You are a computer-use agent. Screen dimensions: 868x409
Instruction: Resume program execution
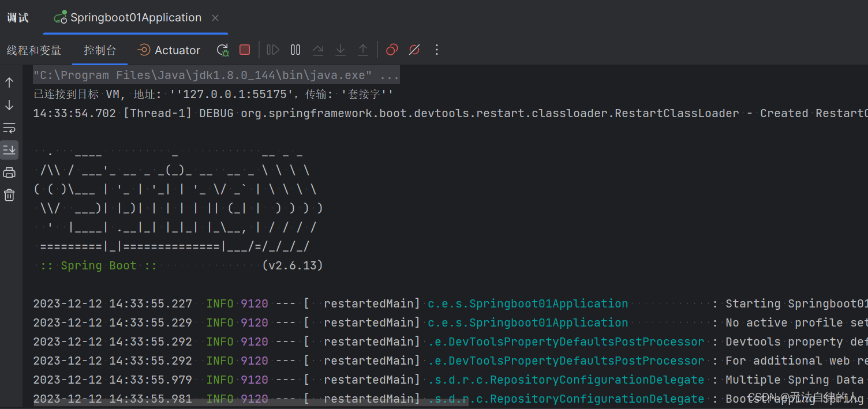pyautogui.click(x=272, y=50)
